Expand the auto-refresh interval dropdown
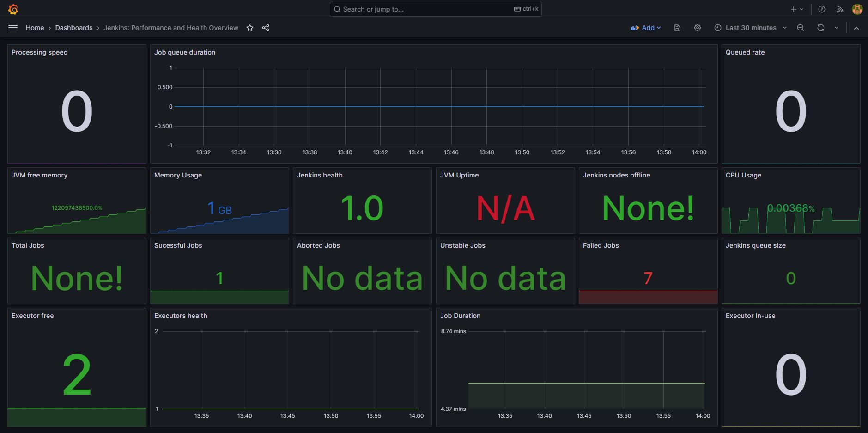 [837, 28]
